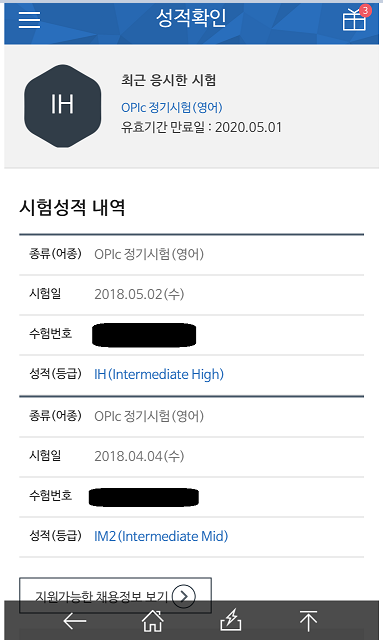The height and width of the screenshot is (640, 383).
Task: Go back with the left arrow icon
Action: click(x=75, y=621)
